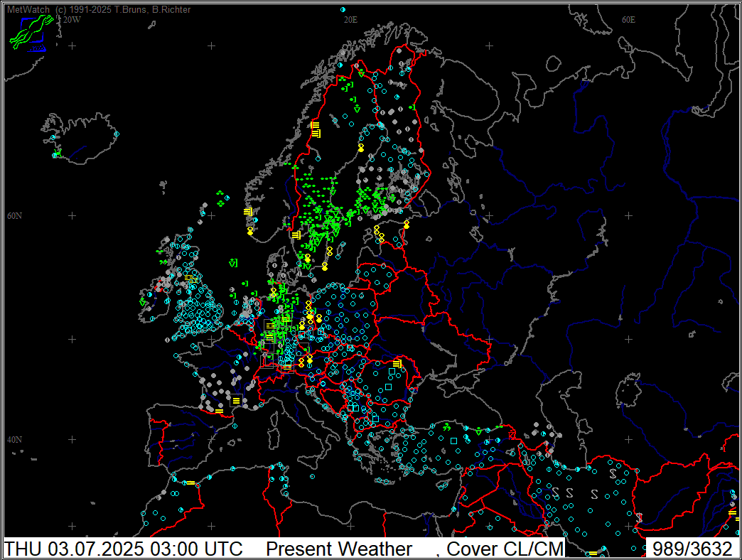Image resolution: width=742 pixels, height=560 pixels.
Task: Click the cyan square symbol in central Turkey
Action: (x=453, y=441)
